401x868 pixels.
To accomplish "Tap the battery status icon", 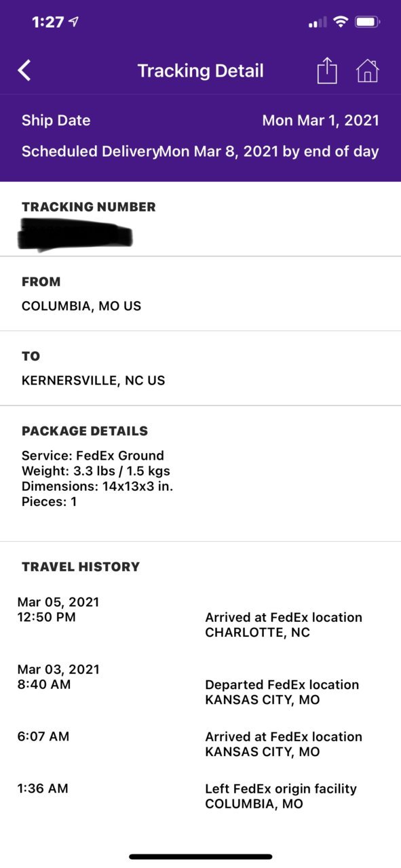I will 367,22.
